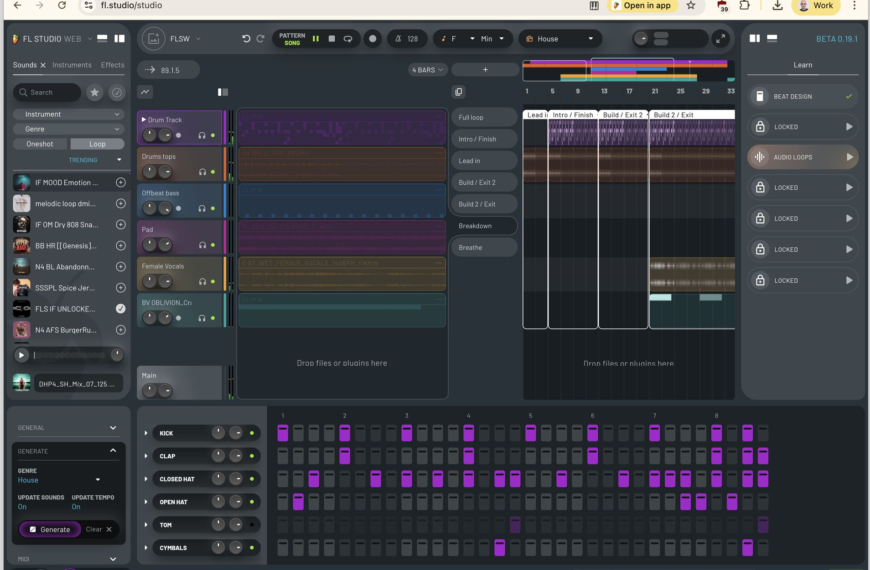Stop playback with the square stop button
This screenshot has width=870, height=570.
tap(332, 39)
